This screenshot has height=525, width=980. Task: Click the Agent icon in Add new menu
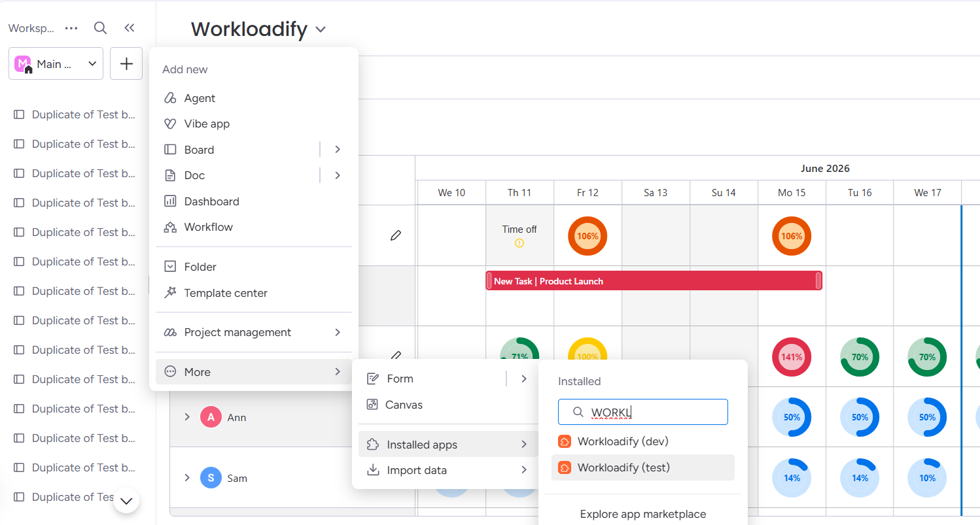(x=170, y=98)
